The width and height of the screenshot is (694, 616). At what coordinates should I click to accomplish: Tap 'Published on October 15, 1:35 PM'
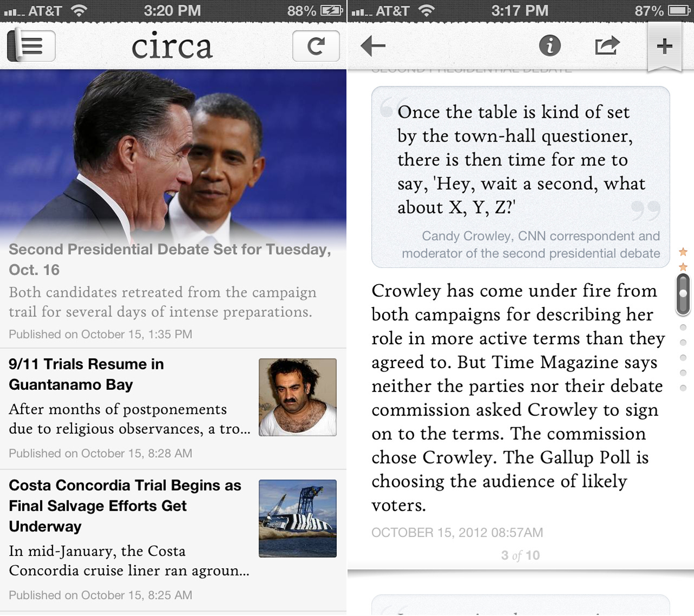(100, 334)
